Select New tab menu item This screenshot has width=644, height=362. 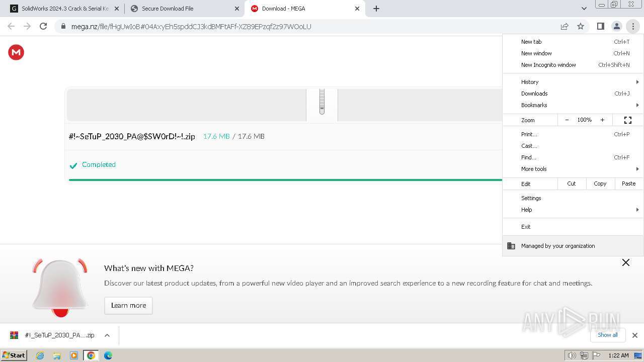[573, 42]
